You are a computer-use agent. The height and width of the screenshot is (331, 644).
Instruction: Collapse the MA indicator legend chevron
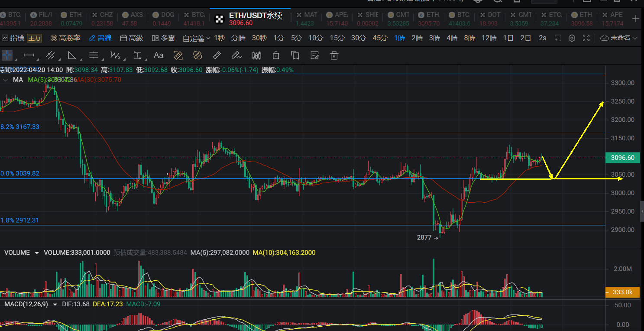click(x=6, y=80)
